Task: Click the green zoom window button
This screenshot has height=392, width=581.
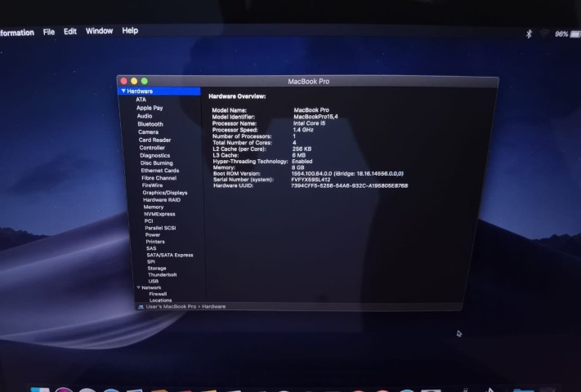Action: point(145,81)
